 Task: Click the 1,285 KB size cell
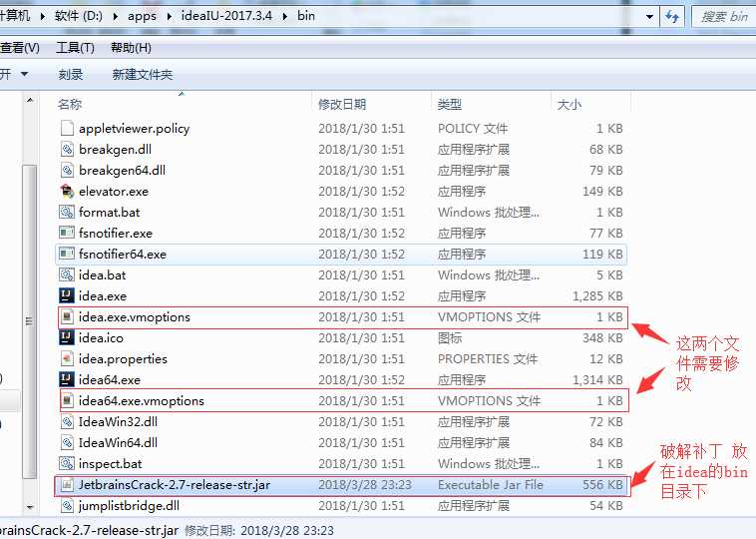pos(597,295)
